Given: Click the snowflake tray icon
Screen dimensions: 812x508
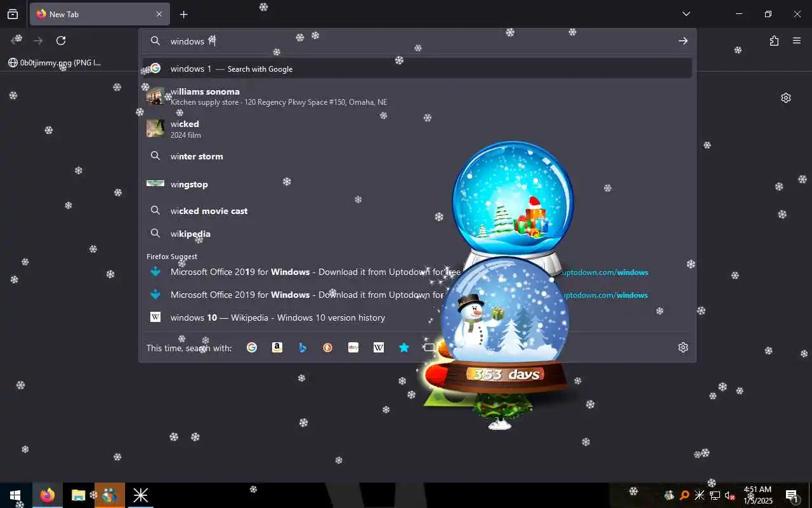Looking at the screenshot, I should pyautogui.click(x=700, y=495).
